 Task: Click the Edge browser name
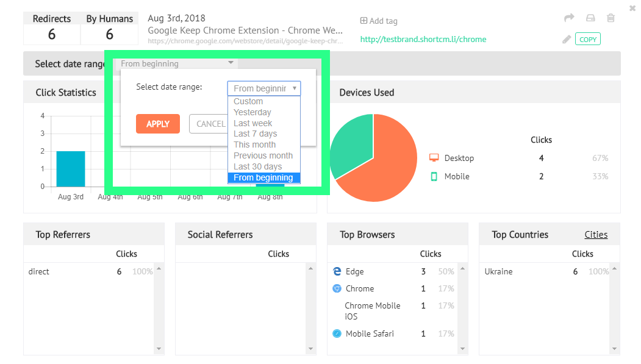[x=354, y=272]
